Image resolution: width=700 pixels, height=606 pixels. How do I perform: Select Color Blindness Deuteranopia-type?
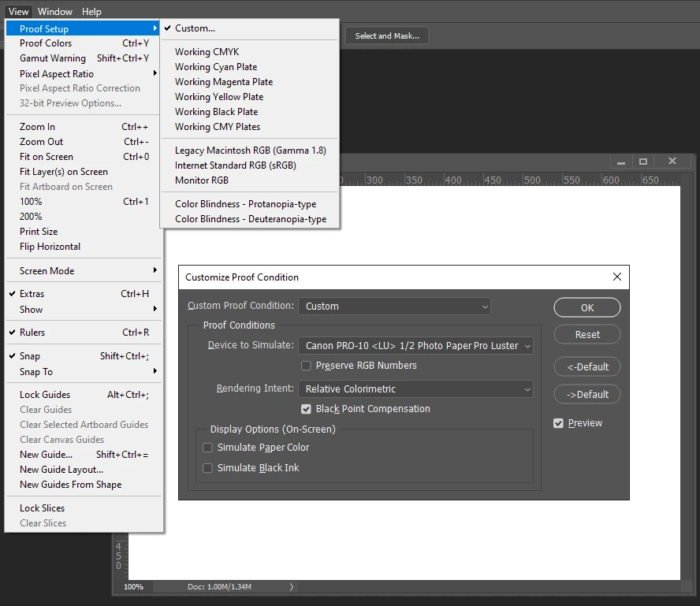(x=250, y=219)
